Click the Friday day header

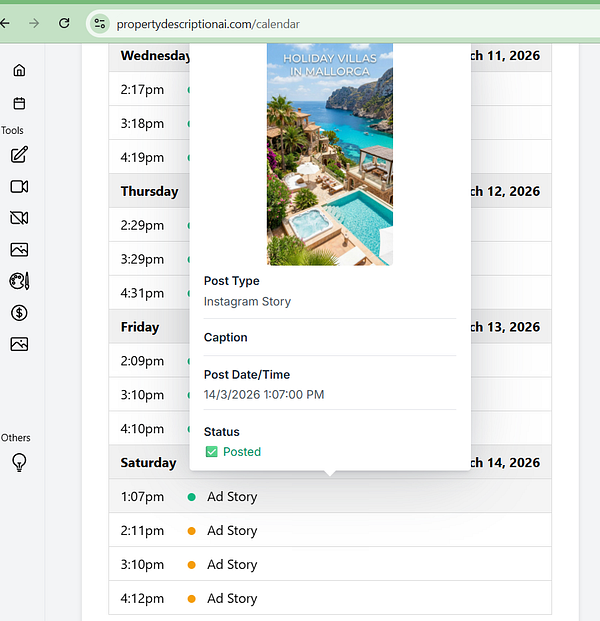point(140,327)
